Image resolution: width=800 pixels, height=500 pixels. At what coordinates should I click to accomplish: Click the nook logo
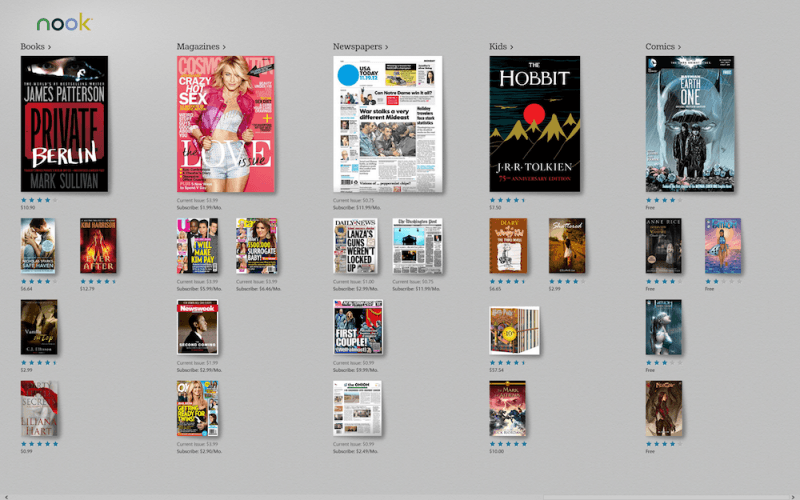(64, 22)
